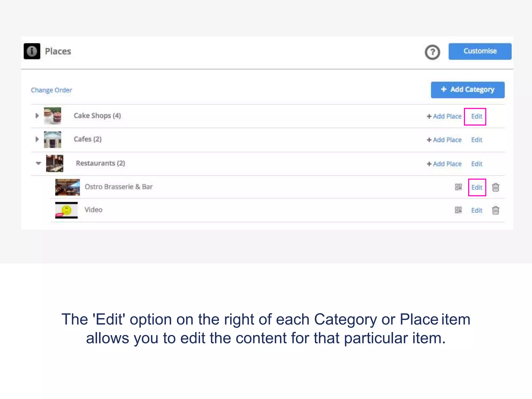Screen dimensions: 532x399
Task: Open QR code for Video item
Action: click(458, 210)
